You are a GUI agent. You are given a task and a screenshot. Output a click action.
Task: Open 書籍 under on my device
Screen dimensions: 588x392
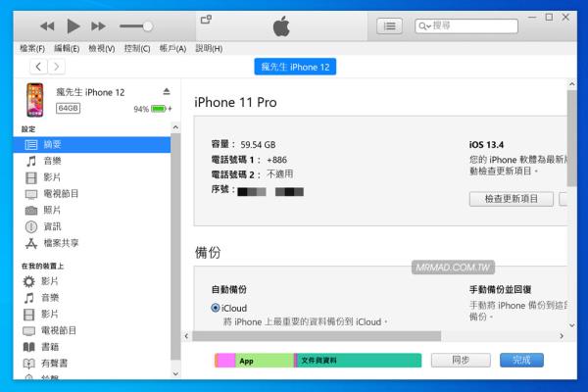pyautogui.click(x=91, y=347)
